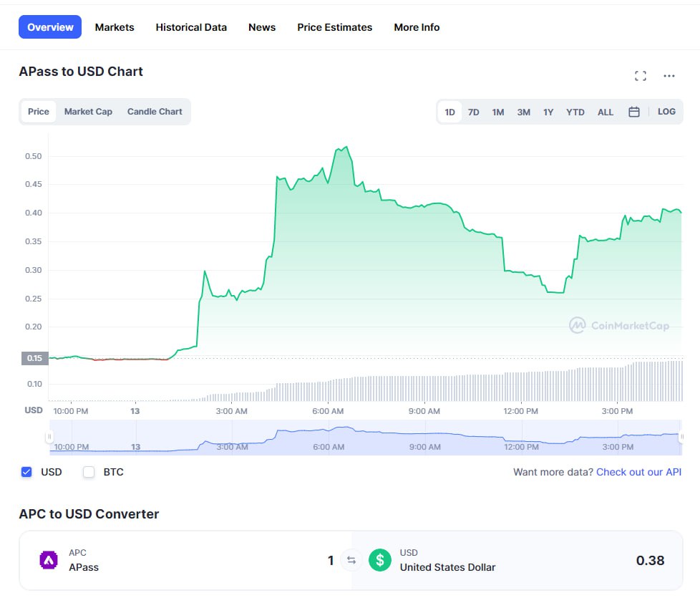
Task: Select the ALL time range
Action: 606,112
